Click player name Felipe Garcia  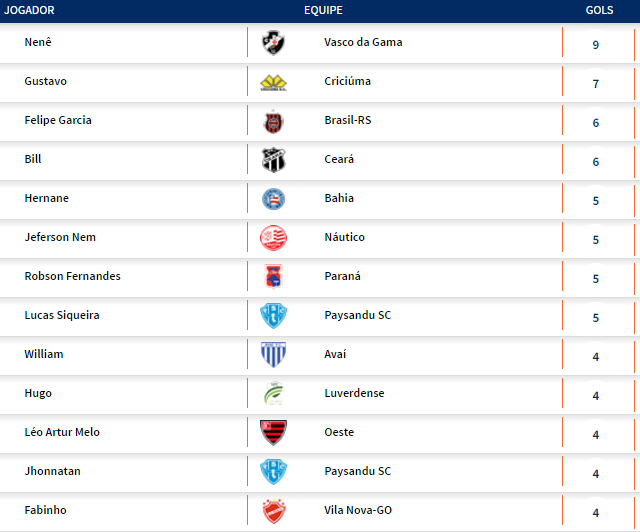(x=58, y=121)
